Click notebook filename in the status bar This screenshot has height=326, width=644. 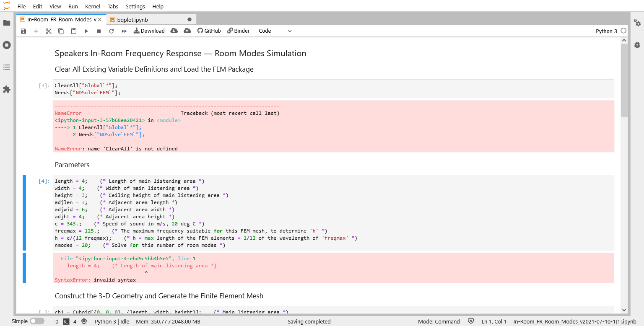point(574,322)
